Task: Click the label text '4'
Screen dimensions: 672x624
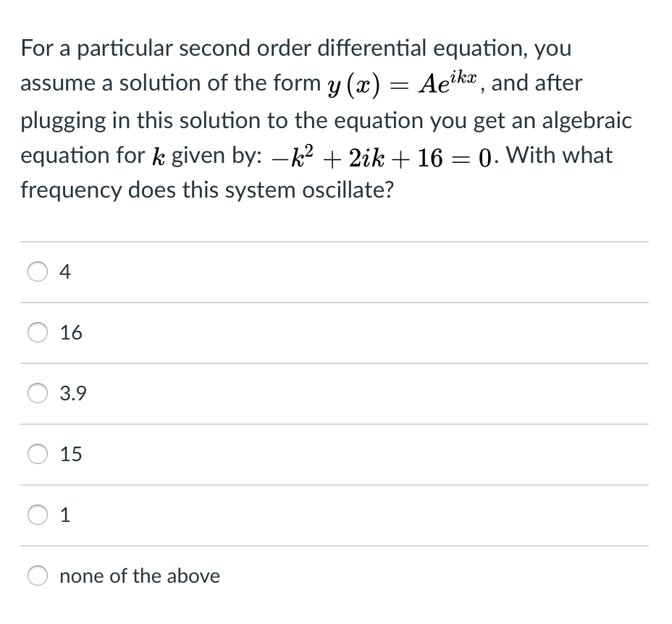Action: click(x=65, y=271)
